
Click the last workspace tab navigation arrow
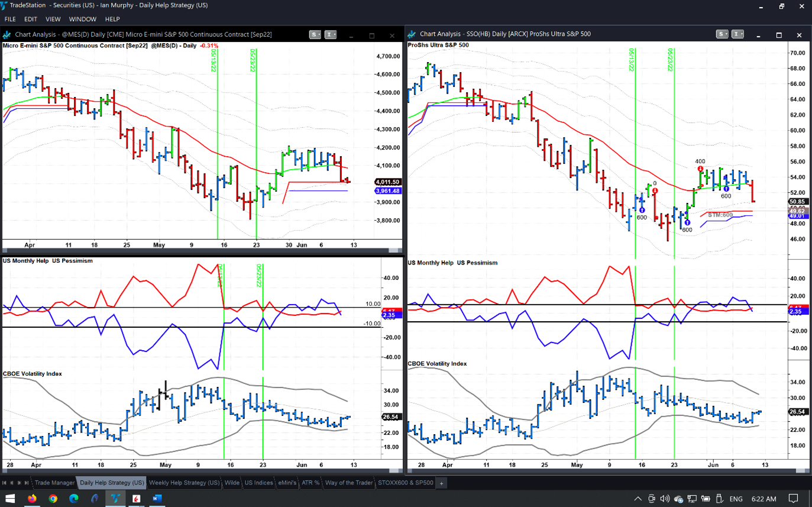pyautogui.click(x=27, y=483)
